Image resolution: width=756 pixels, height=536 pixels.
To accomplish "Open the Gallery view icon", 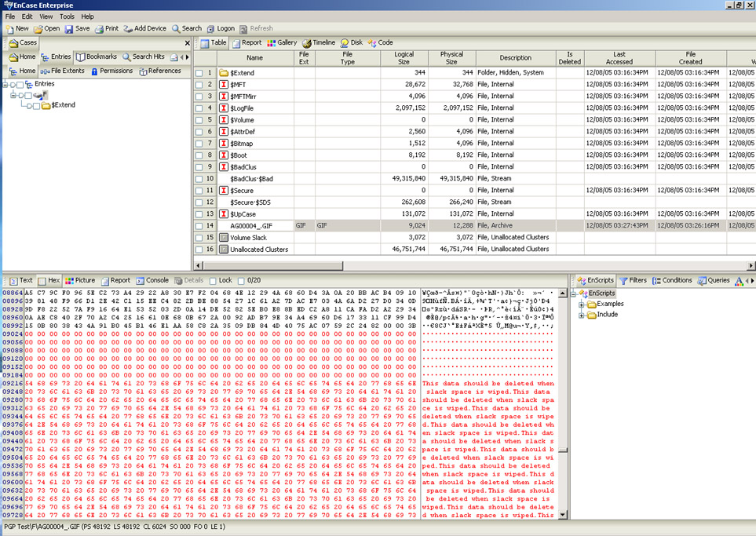I will pyautogui.click(x=272, y=43).
